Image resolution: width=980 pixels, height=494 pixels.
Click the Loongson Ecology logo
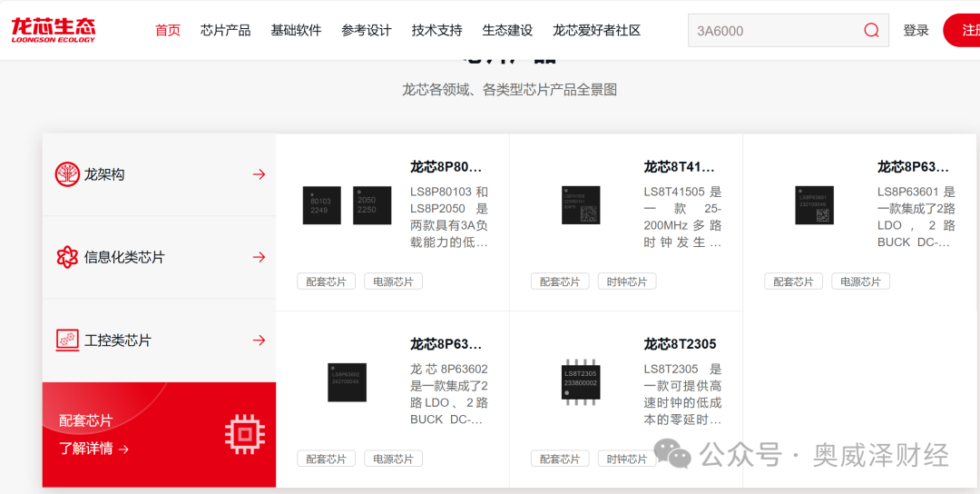[x=54, y=30]
